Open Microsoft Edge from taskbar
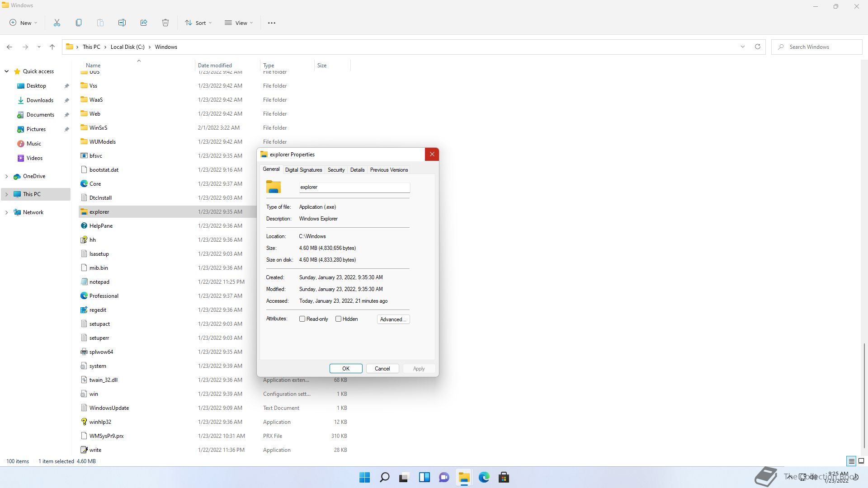The width and height of the screenshot is (868, 488). [484, 477]
